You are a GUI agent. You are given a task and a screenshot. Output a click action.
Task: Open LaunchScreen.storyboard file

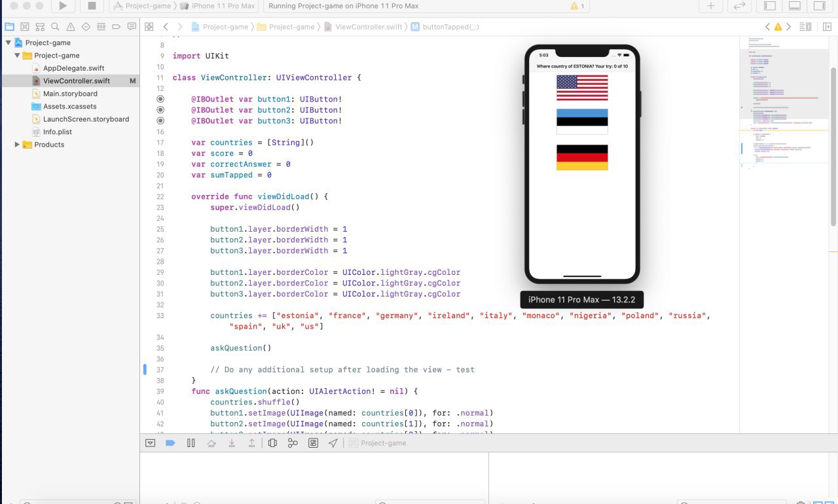(x=86, y=119)
